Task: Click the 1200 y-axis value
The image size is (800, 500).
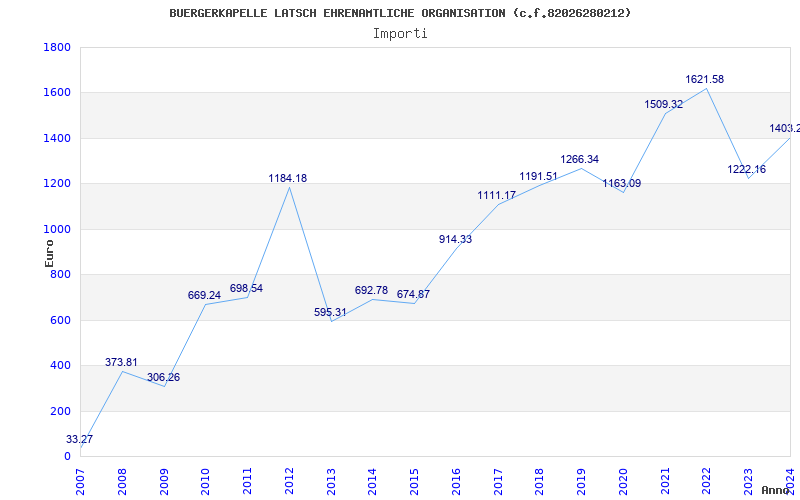Action: tap(57, 184)
